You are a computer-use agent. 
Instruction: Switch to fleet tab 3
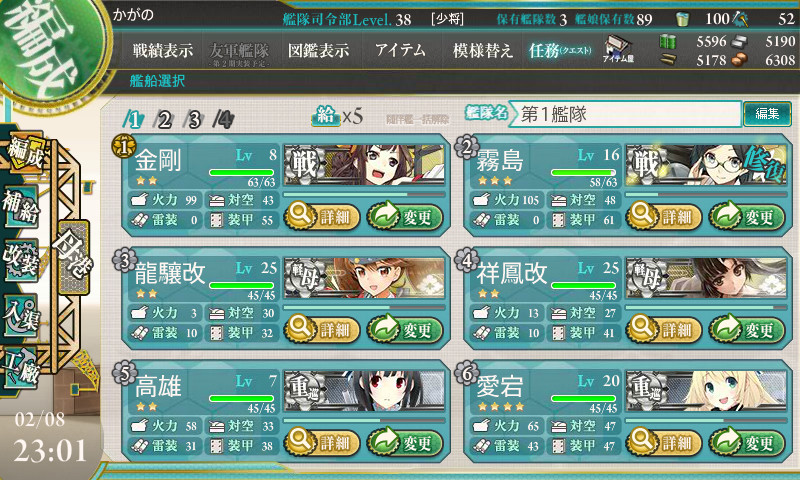[194, 120]
